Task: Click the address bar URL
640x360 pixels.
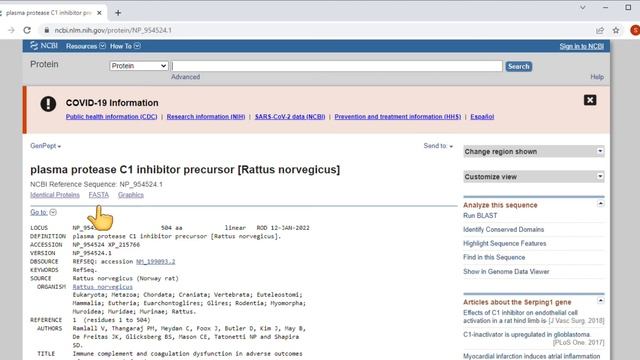Action: [x=113, y=30]
